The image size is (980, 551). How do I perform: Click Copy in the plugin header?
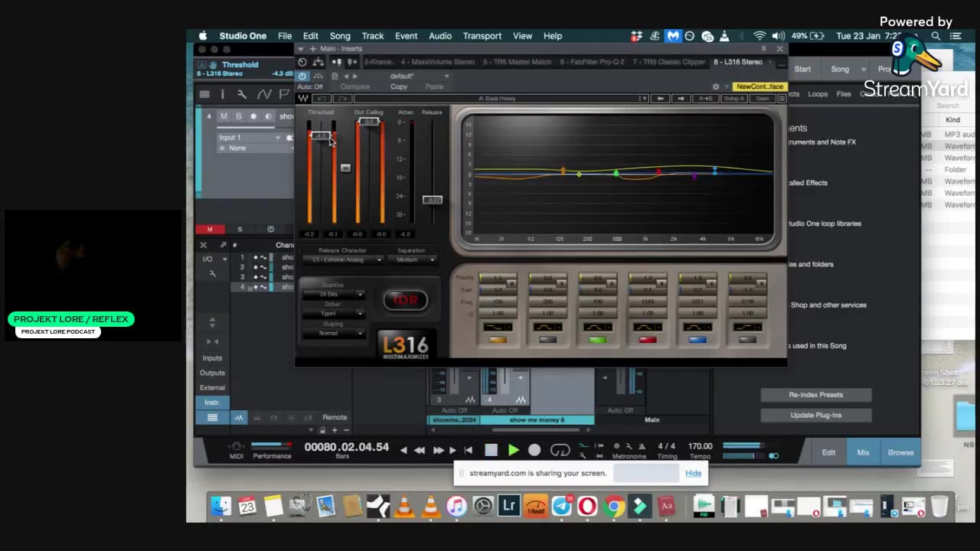[x=399, y=86]
